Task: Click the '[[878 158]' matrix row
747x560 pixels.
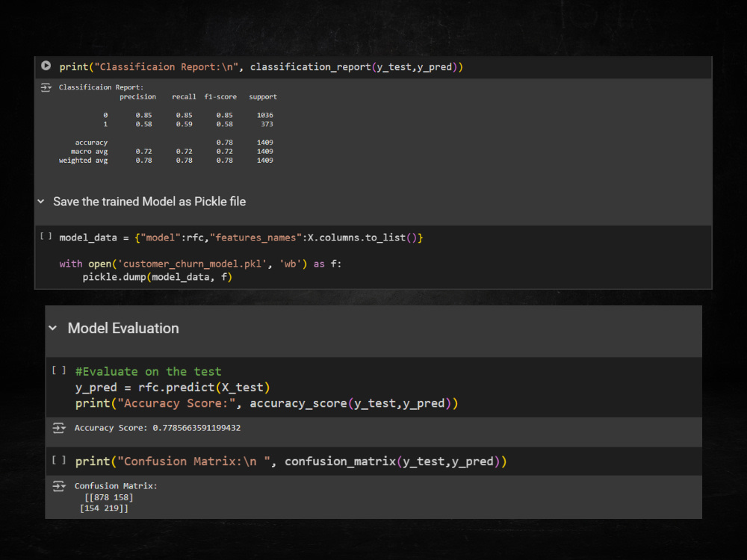Action: pyautogui.click(x=108, y=497)
